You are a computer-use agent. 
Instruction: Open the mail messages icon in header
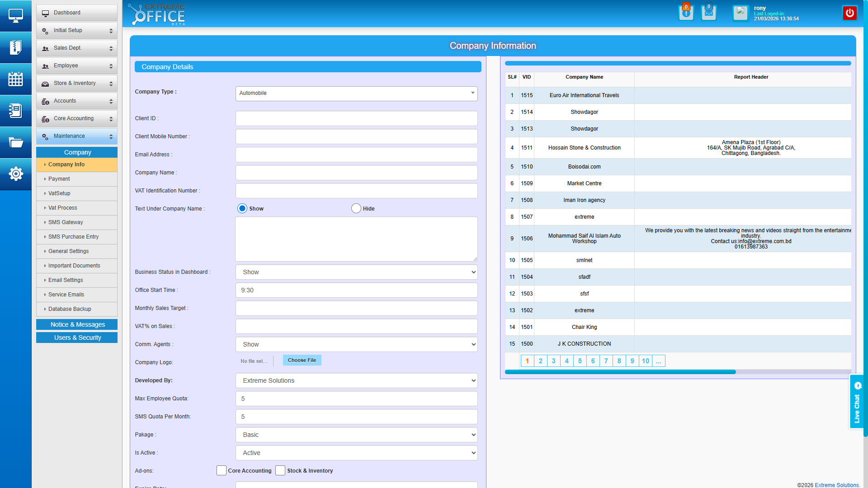708,13
